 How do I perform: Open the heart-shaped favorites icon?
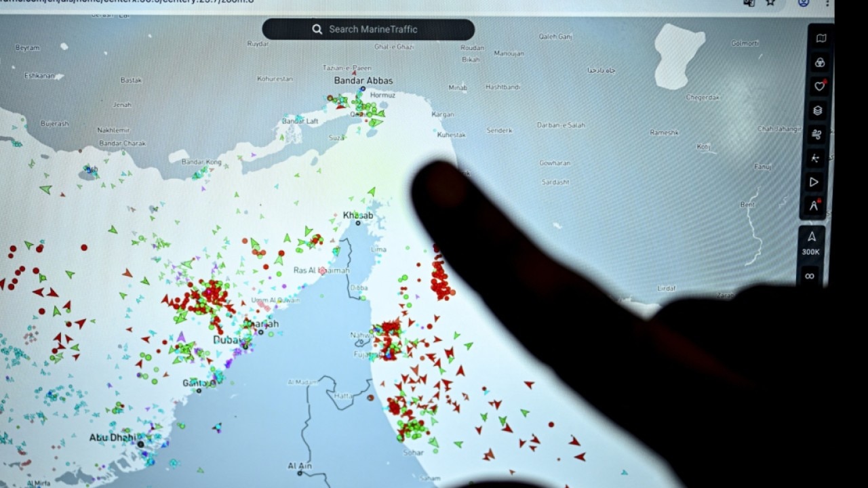tap(820, 86)
